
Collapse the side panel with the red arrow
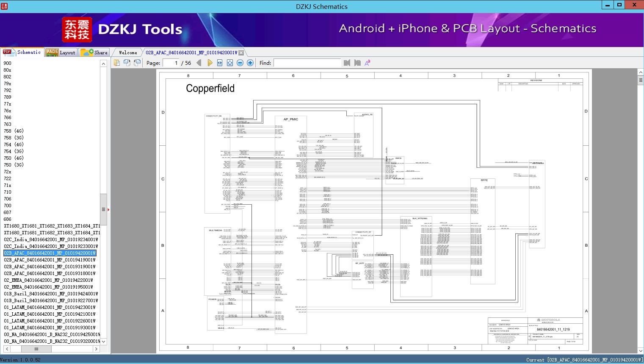coord(109,209)
